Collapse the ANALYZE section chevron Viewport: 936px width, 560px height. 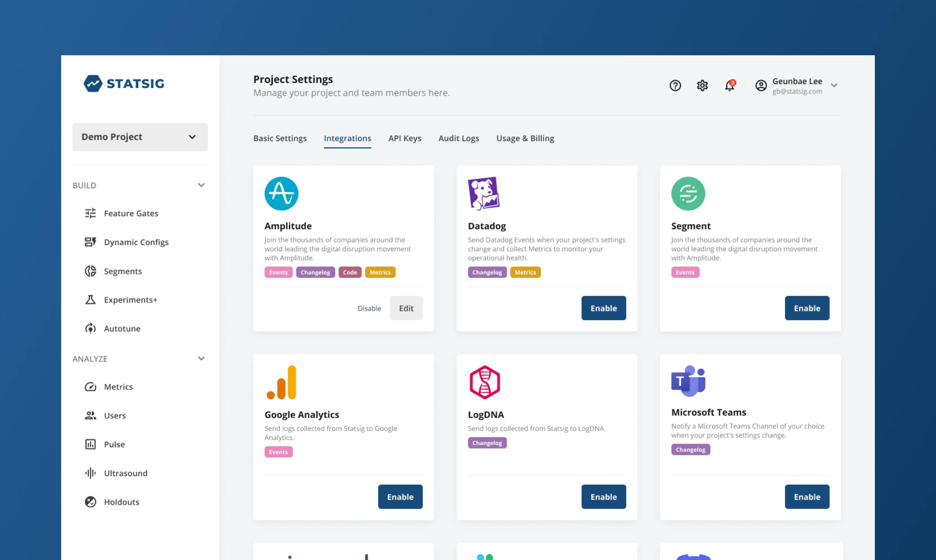[x=201, y=358]
